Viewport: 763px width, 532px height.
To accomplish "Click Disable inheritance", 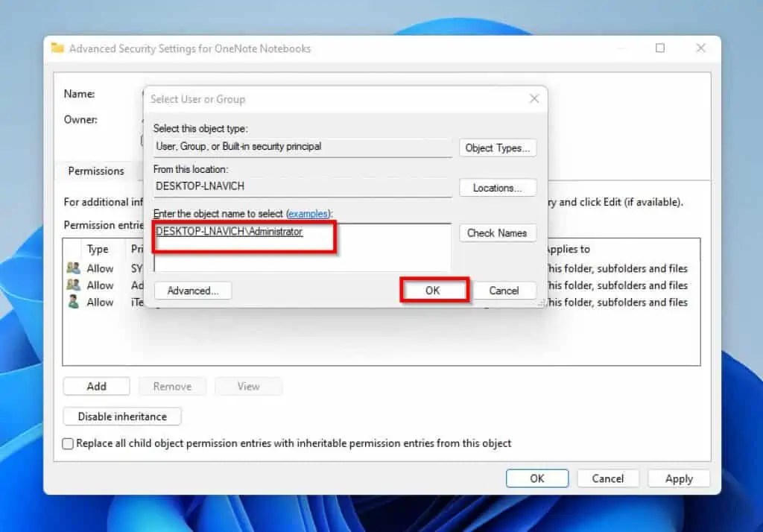I will [x=121, y=416].
